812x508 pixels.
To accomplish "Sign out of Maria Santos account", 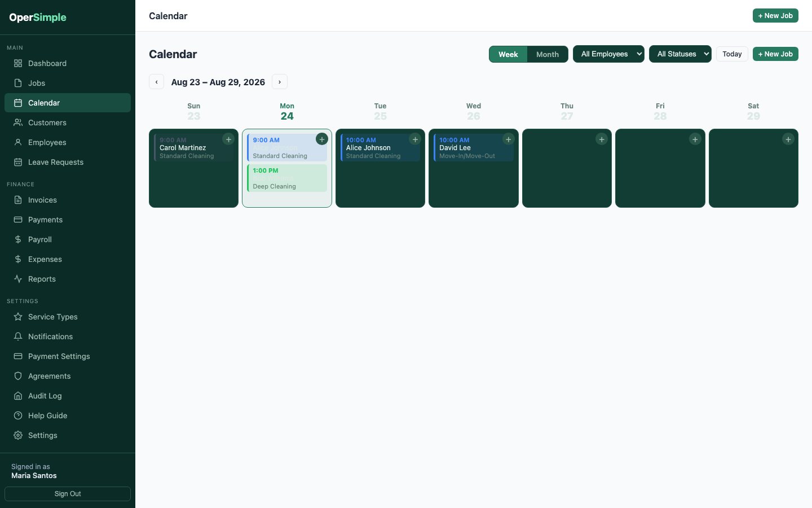I will coord(68,494).
